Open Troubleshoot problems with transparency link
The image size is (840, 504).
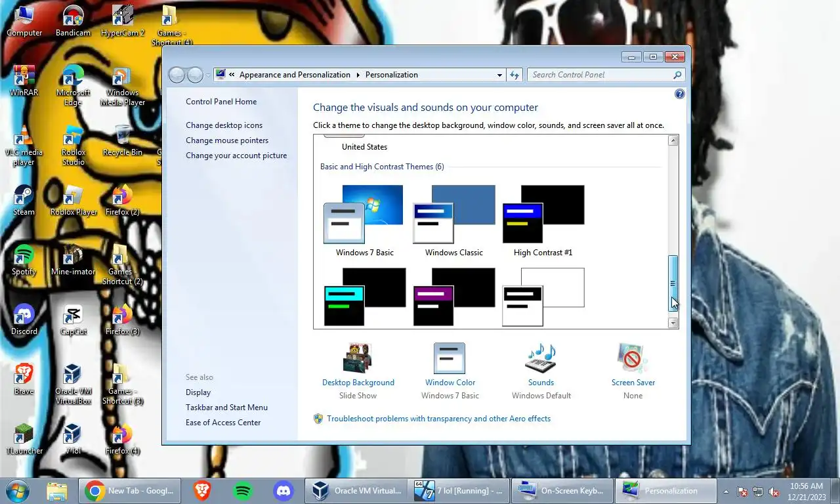pos(438,419)
